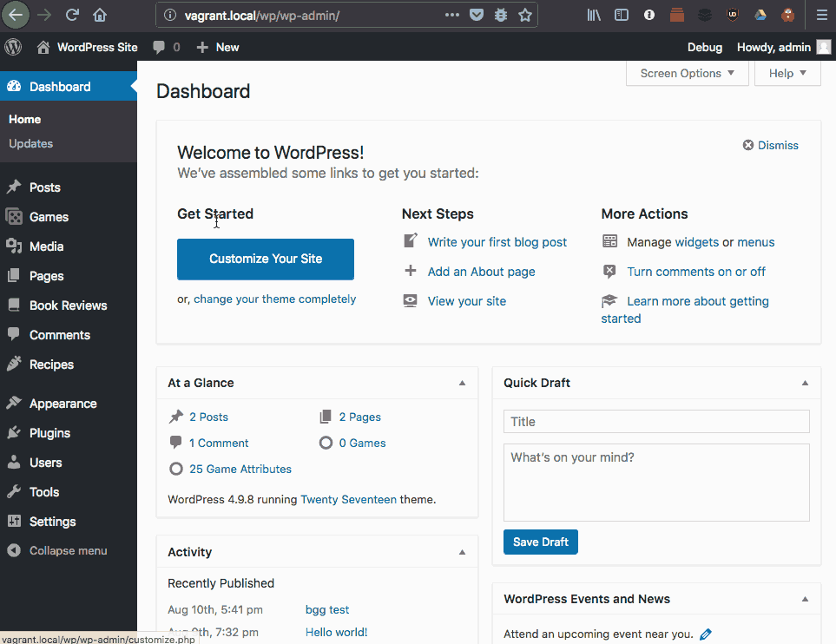Open the Hello world! post link
The width and height of the screenshot is (836, 644).
tap(337, 632)
